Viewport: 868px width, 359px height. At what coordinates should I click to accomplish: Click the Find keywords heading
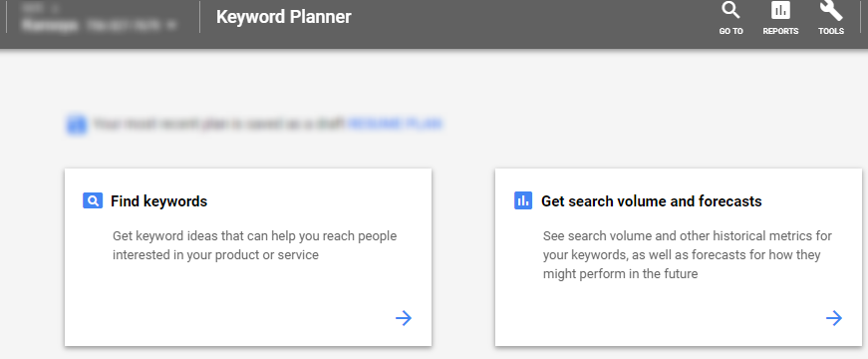158,201
